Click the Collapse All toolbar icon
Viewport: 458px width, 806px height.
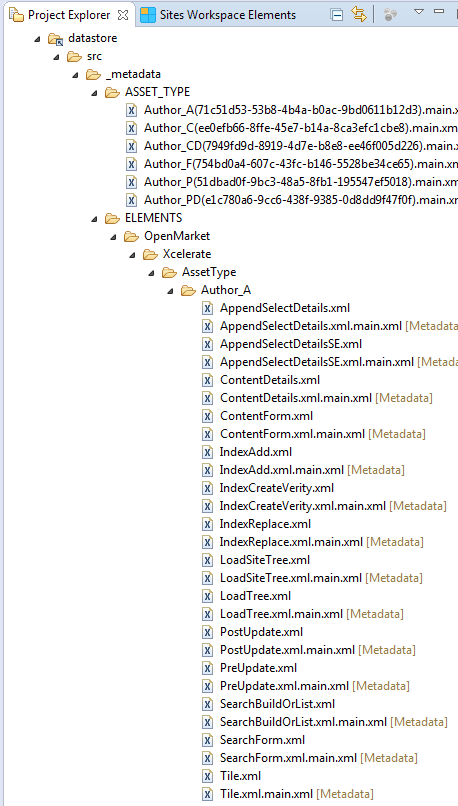point(337,15)
